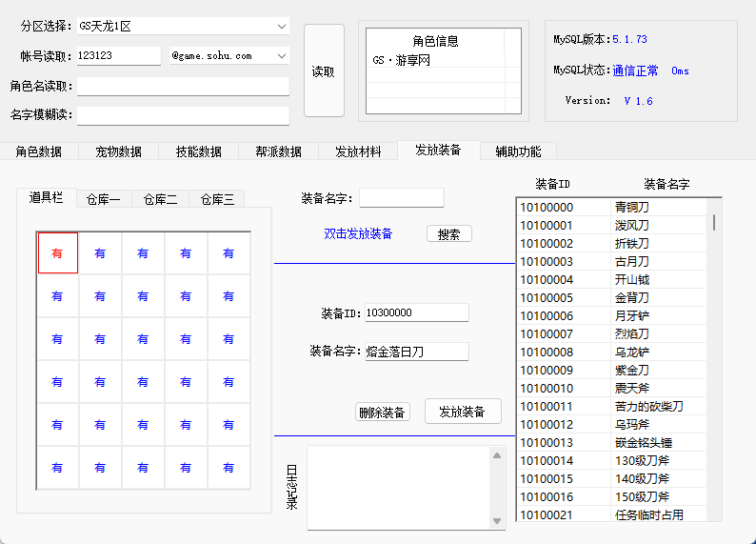Click the log box scroll-down arrow
The image size is (756, 544).
[496, 520]
